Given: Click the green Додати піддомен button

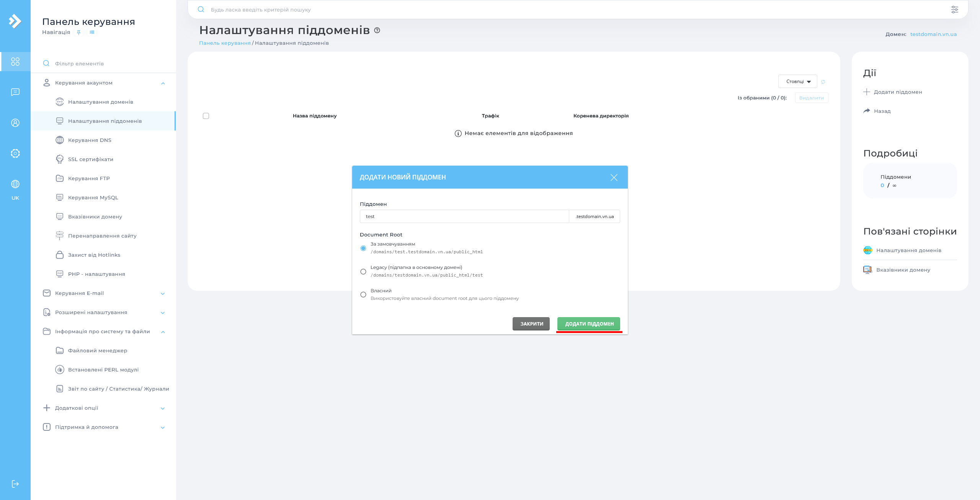Looking at the screenshot, I should (588, 324).
